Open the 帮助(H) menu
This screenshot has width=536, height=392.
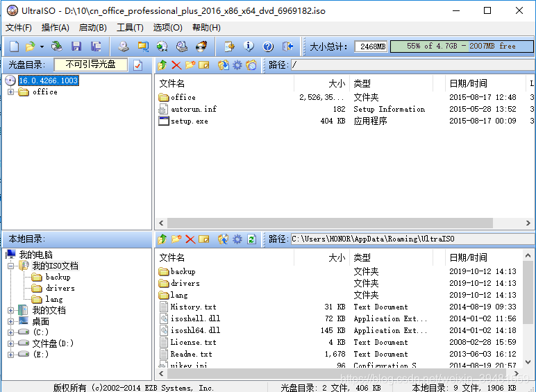[206, 28]
